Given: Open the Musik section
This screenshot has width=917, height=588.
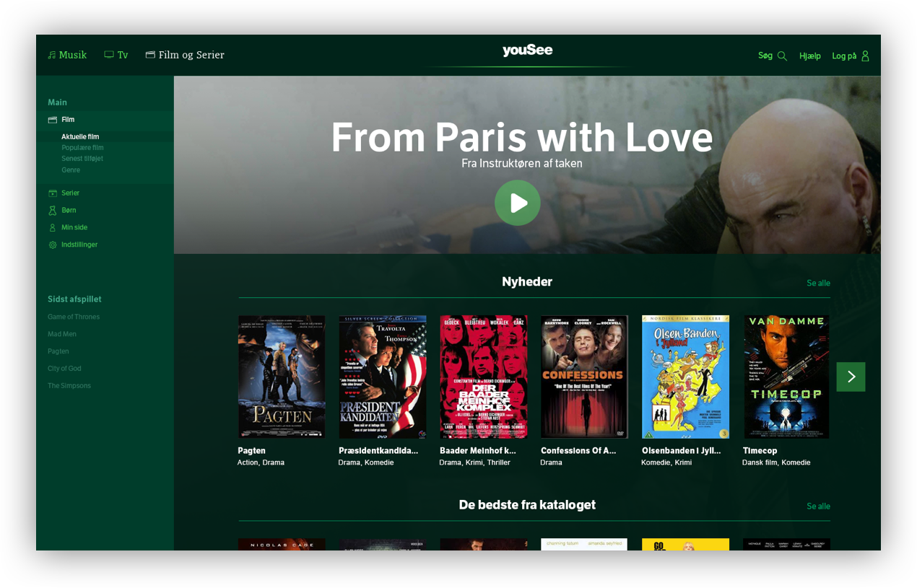Looking at the screenshot, I should click(x=67, y=55).
